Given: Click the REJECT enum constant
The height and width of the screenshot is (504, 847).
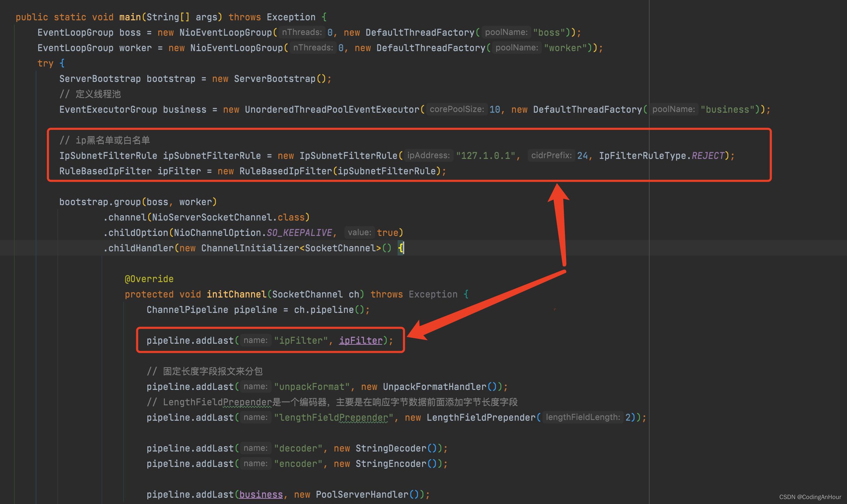Looking at the screenshot, I should 708,156.
